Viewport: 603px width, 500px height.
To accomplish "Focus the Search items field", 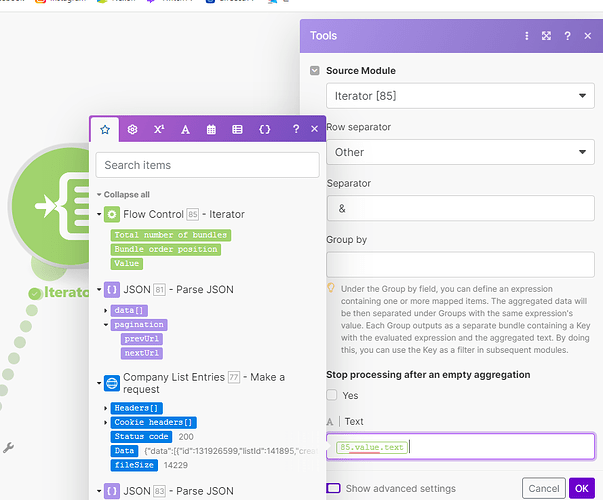I will point(207,165).
